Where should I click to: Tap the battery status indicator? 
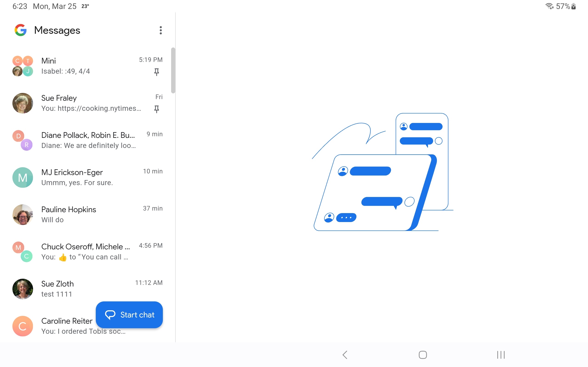tap(574, 6)
